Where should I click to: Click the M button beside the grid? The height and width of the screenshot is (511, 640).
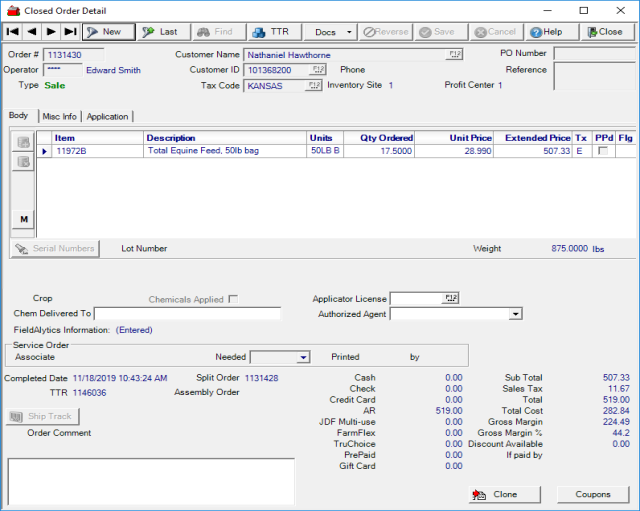click(23, 219)
